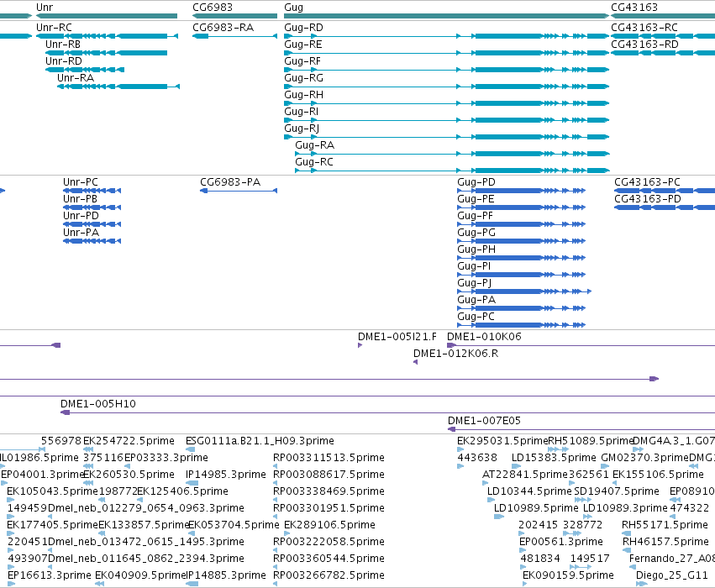Select the Unr gene label
The image size is (715, 588).
[x=45, y=8]
